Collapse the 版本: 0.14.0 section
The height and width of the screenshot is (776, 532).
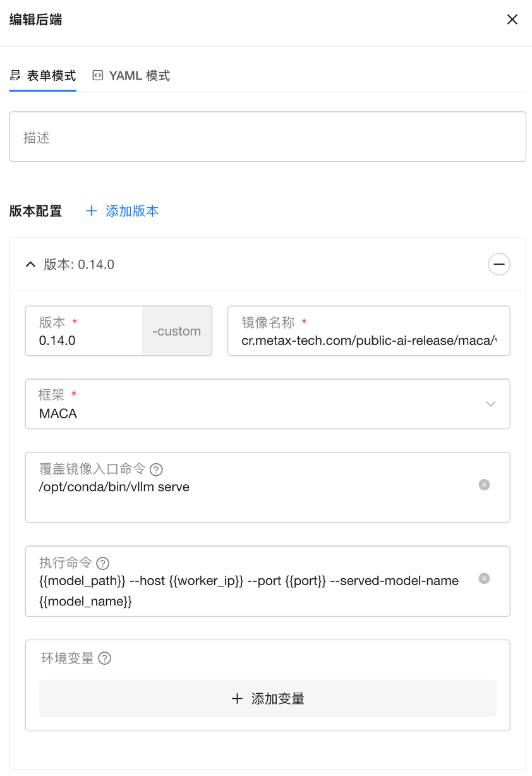point(30,265)
